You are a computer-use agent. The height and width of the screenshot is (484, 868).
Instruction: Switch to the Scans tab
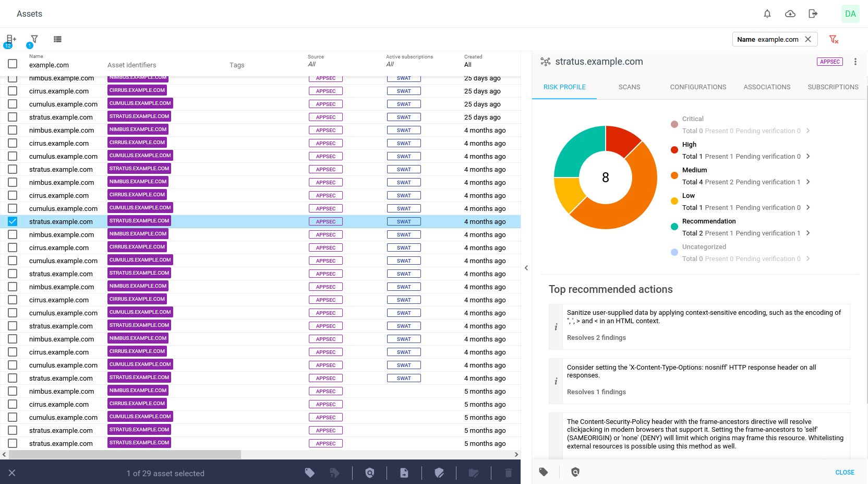(x=629, y=87)
